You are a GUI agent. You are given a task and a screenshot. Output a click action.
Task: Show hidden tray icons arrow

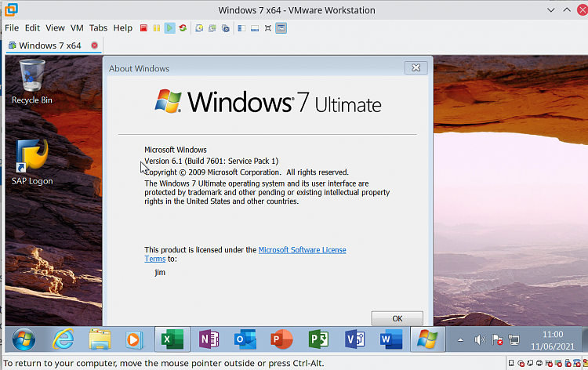click(x=460, y=340)
